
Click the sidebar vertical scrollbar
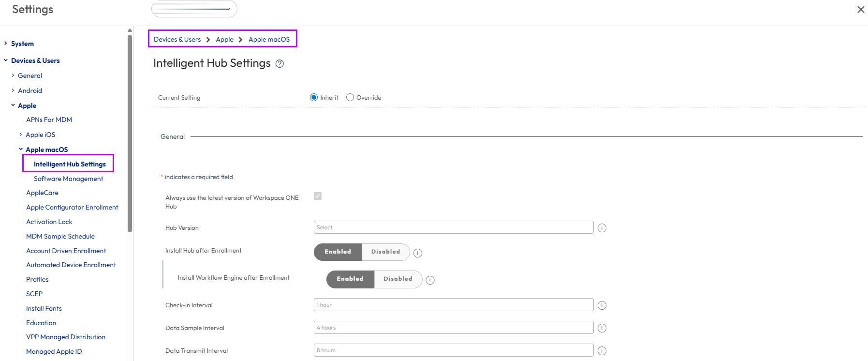click(130, 133)
